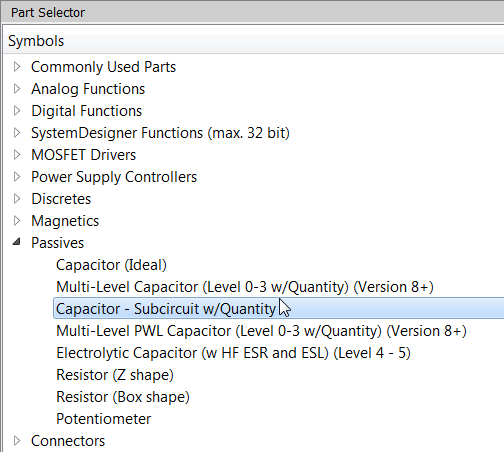
Task: Pick Electrolytic Capacitor (w HF ESR and ESL)
Action: click(233, 353)
